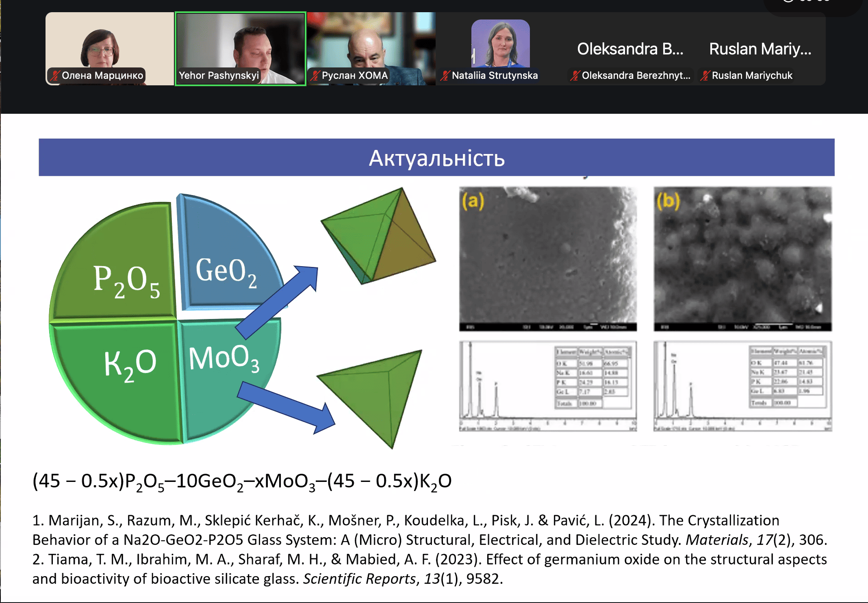Click muted mic icon beside Ruslan Mariychuk

pyautogui.click(x=705, y=76)
